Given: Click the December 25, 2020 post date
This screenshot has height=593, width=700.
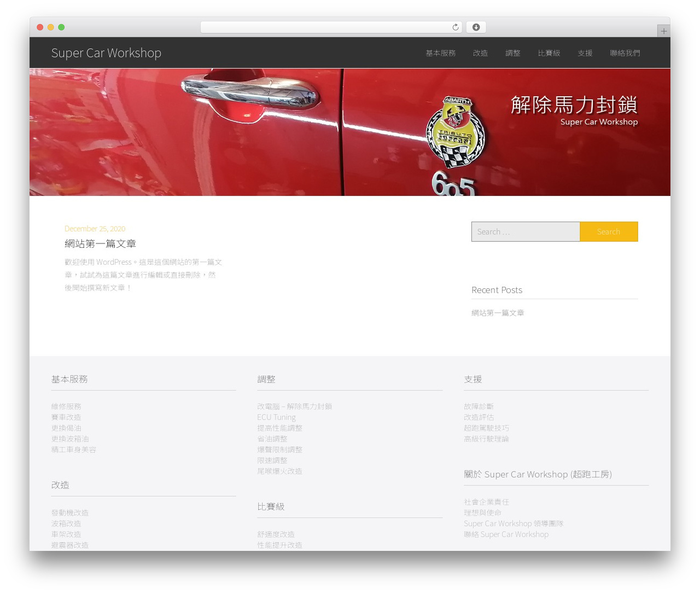Looking at the screenshot, I should (x=95, y=229).
